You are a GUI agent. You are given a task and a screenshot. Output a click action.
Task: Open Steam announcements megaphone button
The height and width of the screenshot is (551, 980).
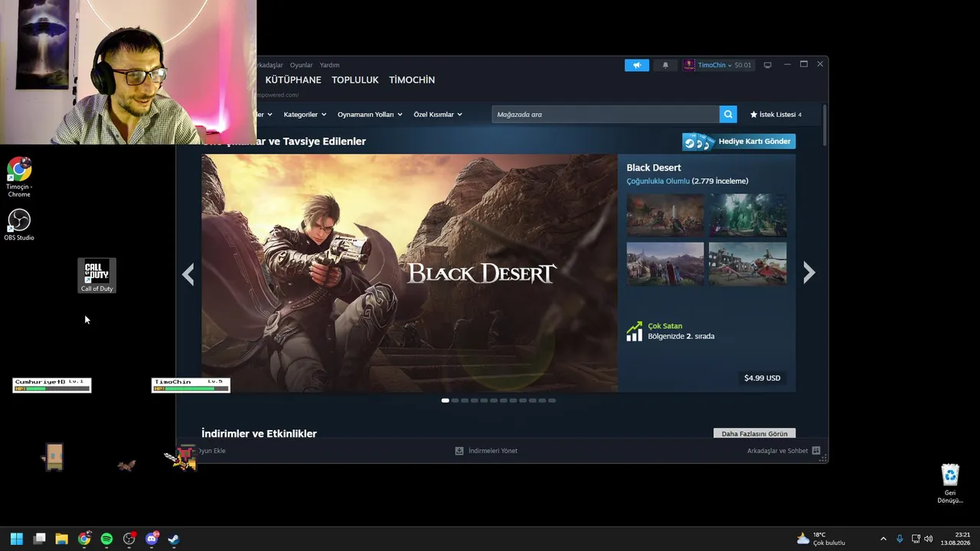click(x=636, y=65)
